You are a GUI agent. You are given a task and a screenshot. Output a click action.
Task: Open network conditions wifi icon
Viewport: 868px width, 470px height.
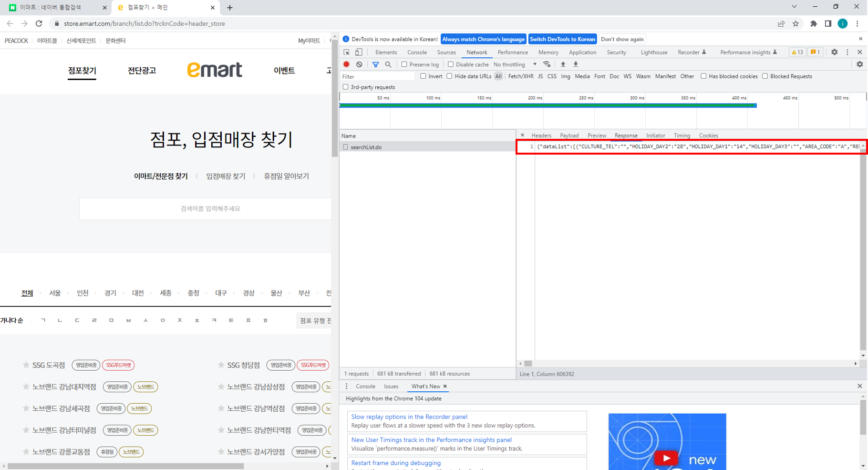coord(547,64)
